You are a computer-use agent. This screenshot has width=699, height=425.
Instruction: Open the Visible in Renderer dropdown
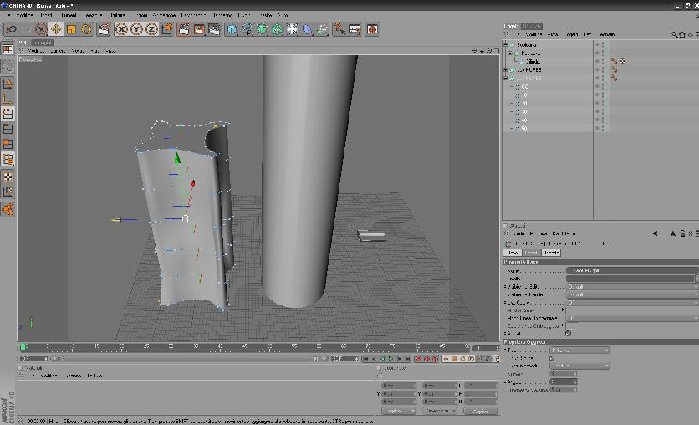click(x=632, y=295)
